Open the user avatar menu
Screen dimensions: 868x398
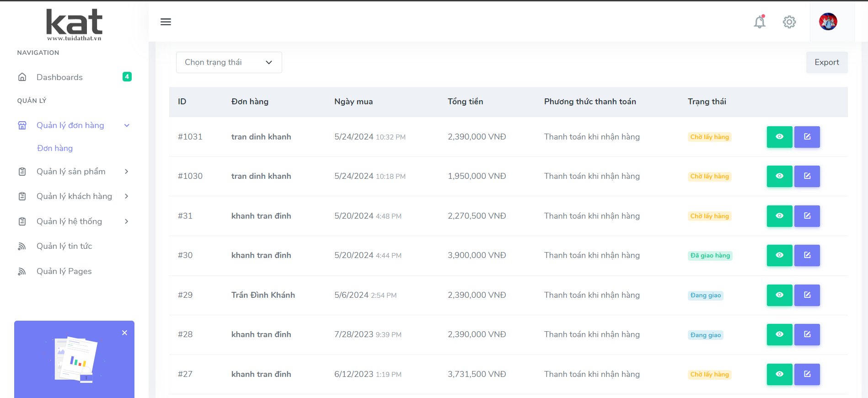[x=828, y=22]
